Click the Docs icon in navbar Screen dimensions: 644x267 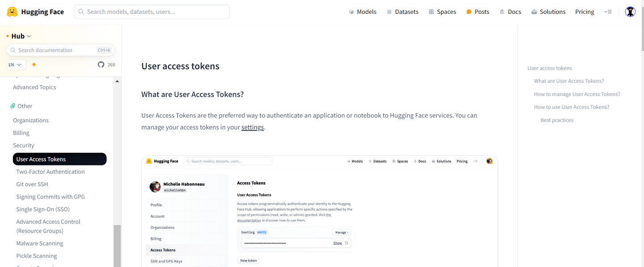[x=502, y=12]
